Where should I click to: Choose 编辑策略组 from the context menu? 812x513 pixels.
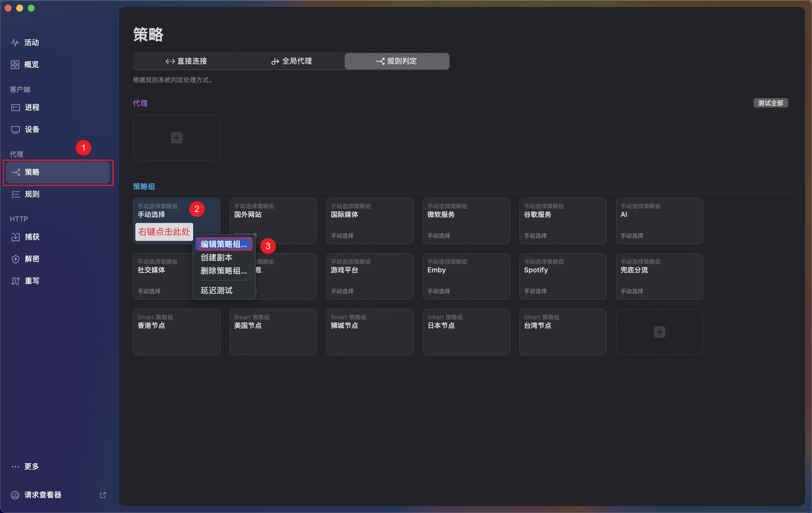(x=224, y=244)
